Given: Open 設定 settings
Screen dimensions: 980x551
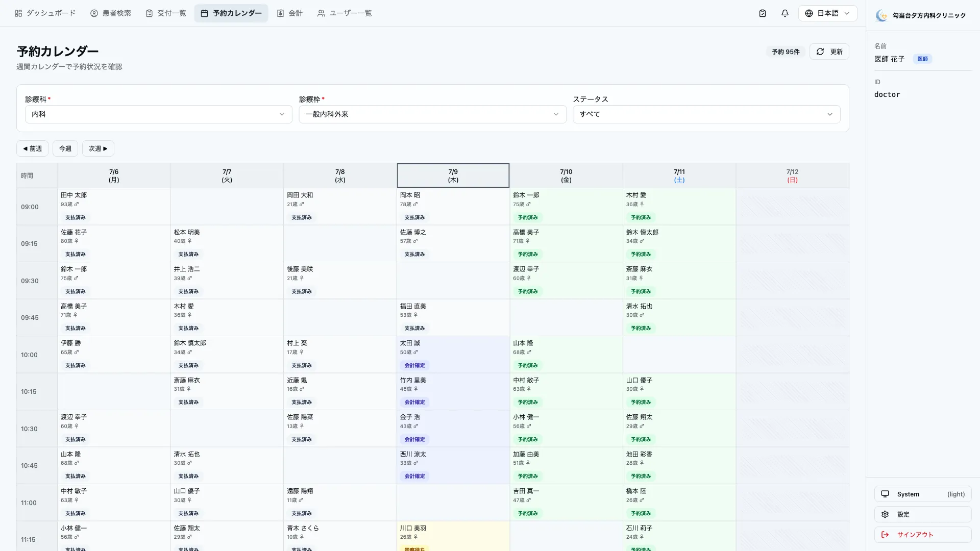Looking at the screenshot, I should click(x=923, y=514).
